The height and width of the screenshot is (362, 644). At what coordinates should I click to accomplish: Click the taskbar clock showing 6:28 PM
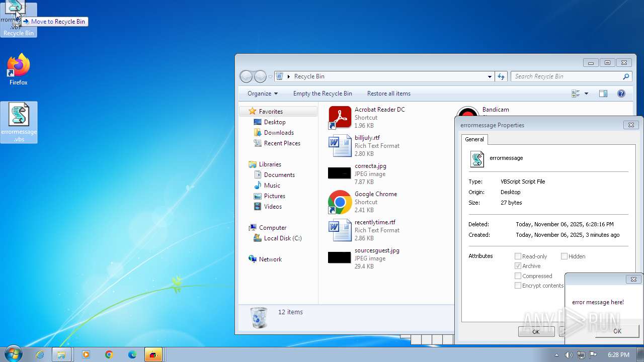[x=618, y=355]
